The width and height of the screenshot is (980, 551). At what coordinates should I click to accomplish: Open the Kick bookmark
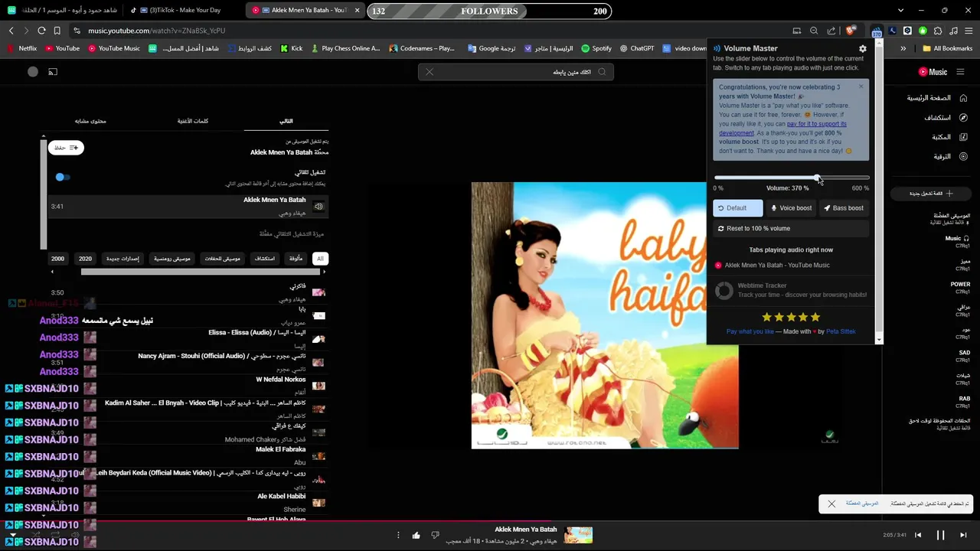[x=291, y=48]
